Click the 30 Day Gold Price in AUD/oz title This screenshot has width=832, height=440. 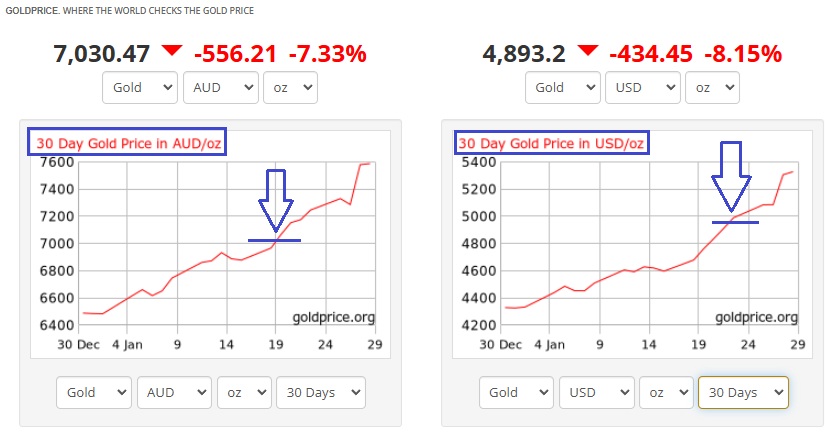pyautogui.click(x=127, y=143)
